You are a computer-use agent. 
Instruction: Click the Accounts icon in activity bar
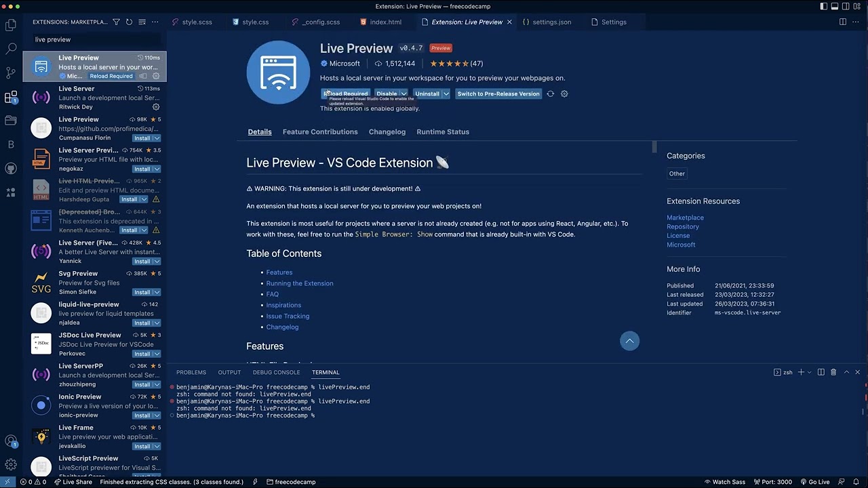pos(11,441)
